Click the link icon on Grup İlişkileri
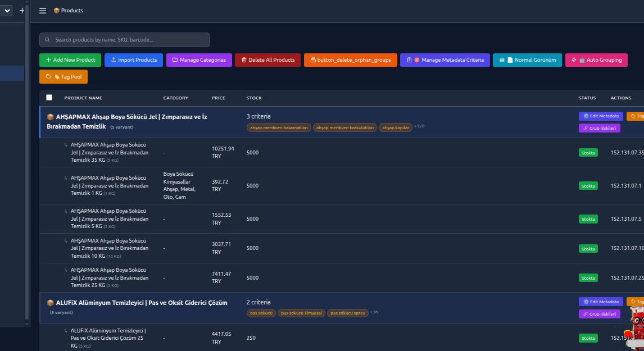The width and height of the screenshot is (644, 351). click(x=584, y=127)
